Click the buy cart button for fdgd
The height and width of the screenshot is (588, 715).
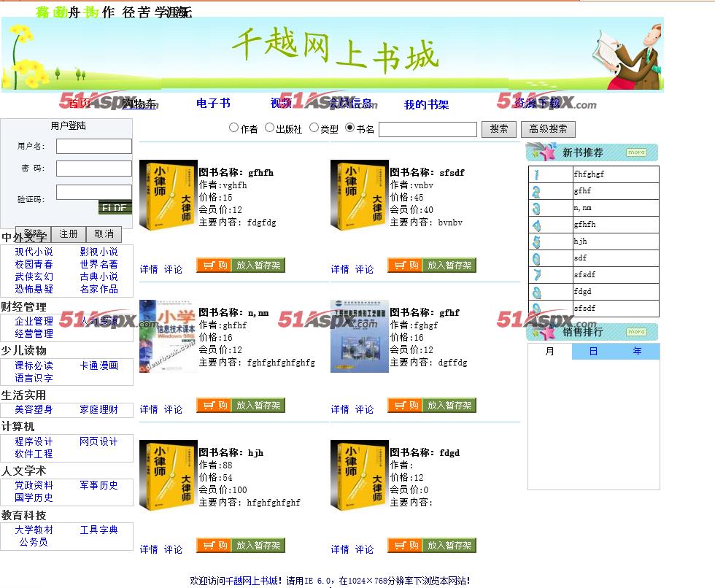[x=406, y=545]
